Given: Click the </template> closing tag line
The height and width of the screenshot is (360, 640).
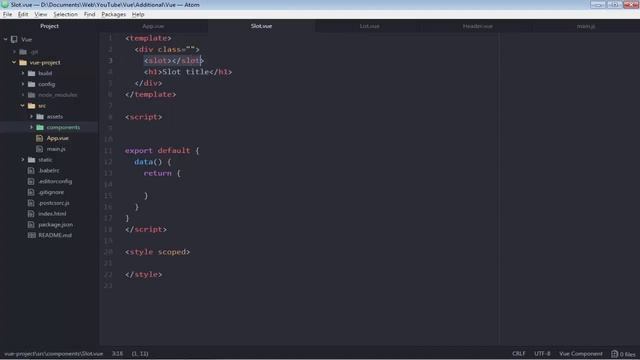Looking at the screenshot, I should [151, 95].
